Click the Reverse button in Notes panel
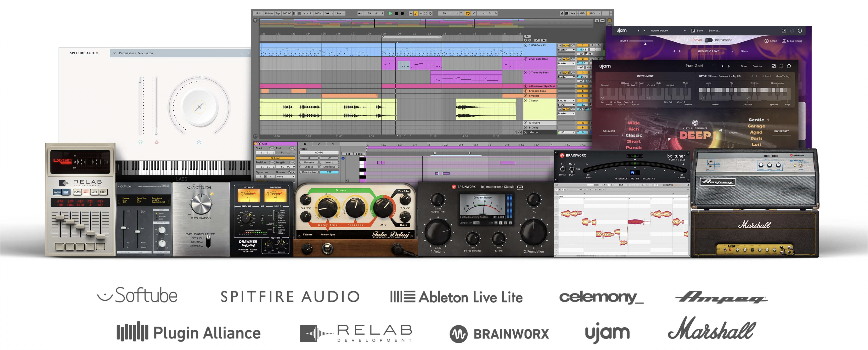 [x=309, y=162]
